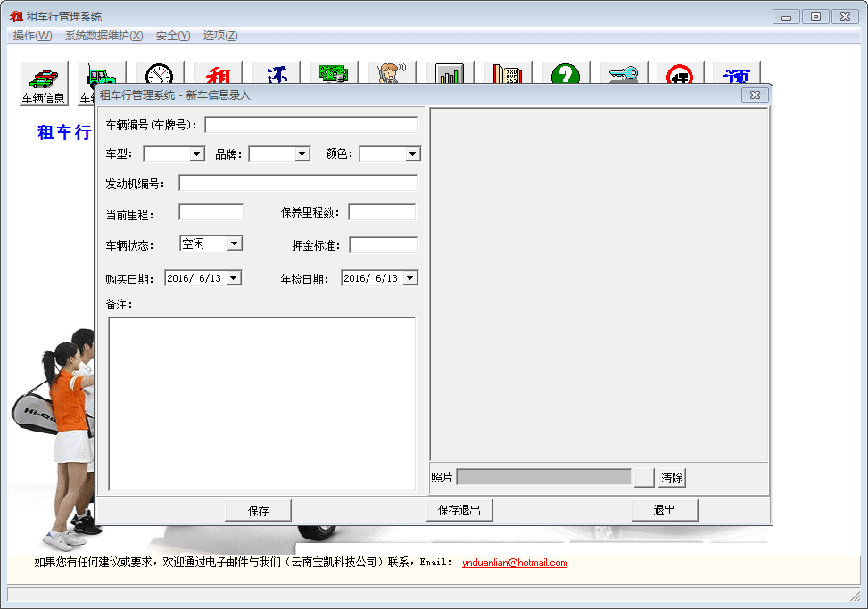Open the 安全(Y) menu
Viewport: 868px width, 609px height.
pyautogui.click(x=173, y=36)
